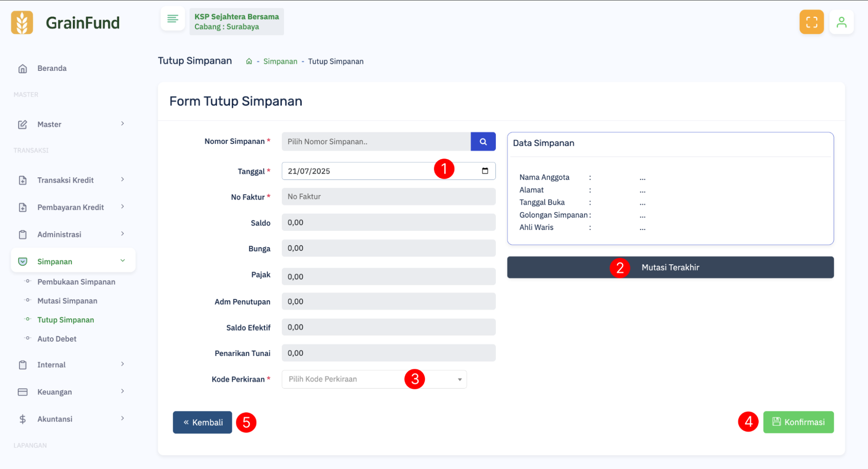Open the user profile icon
The width and height of the screenshot is (868, 469).
pos(841,22)
